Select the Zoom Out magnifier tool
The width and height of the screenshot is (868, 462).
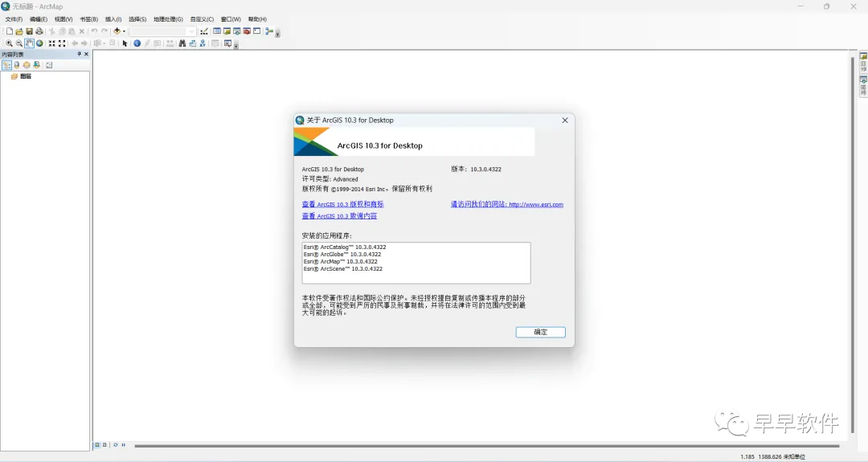click(18, 43)
